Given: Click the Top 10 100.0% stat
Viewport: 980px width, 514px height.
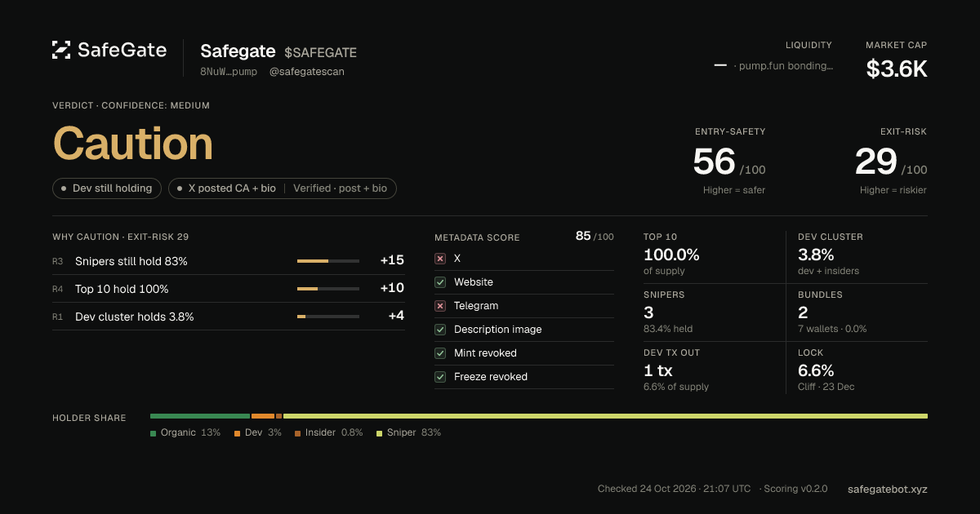Looking at the screenshot, I should (x=671, y=255).
